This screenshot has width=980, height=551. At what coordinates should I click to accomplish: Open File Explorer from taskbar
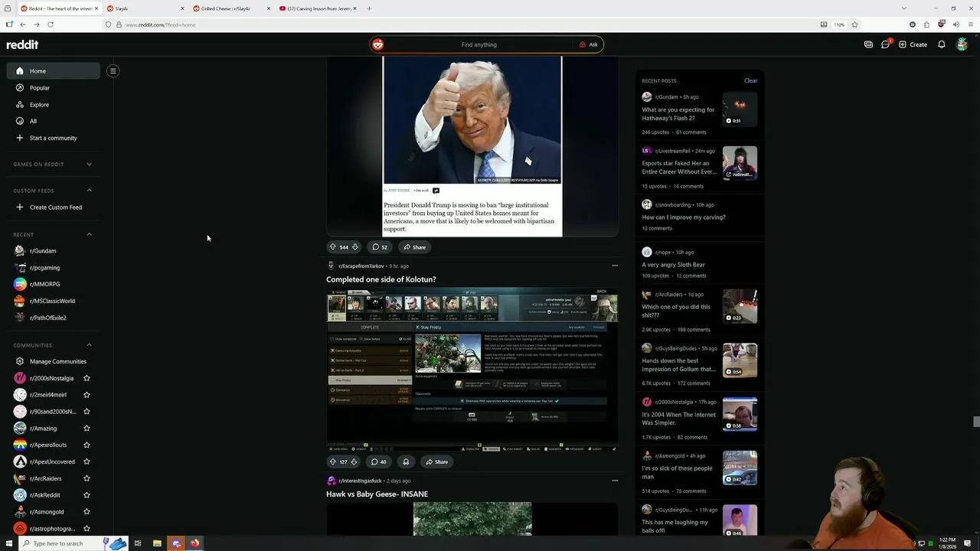tap(157, 543)
